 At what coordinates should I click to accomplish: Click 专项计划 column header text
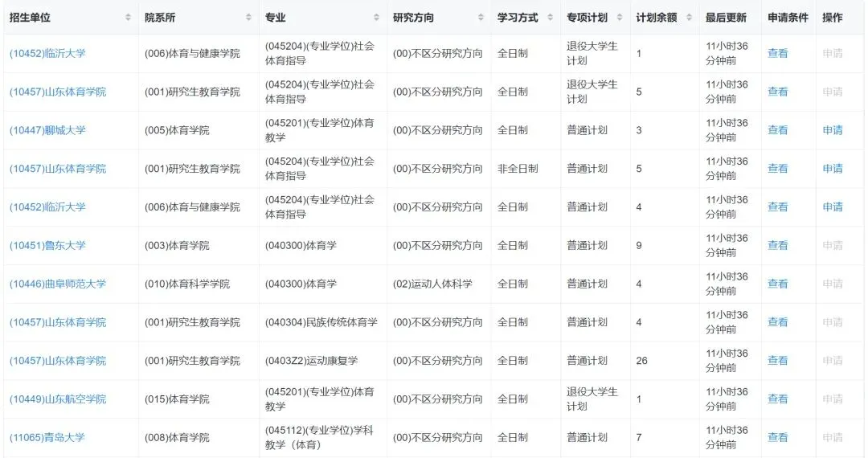(x=587, y=17)
